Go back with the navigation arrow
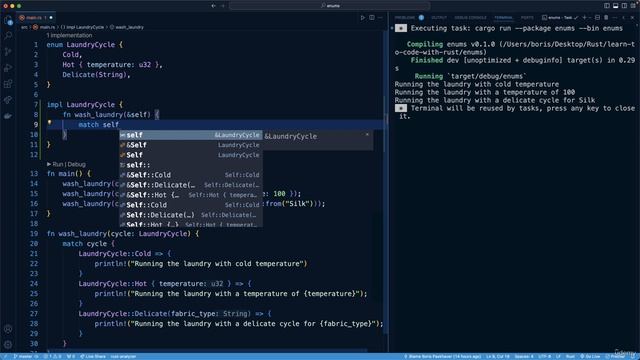Viewport: 640px width, 360px height. 213,6
